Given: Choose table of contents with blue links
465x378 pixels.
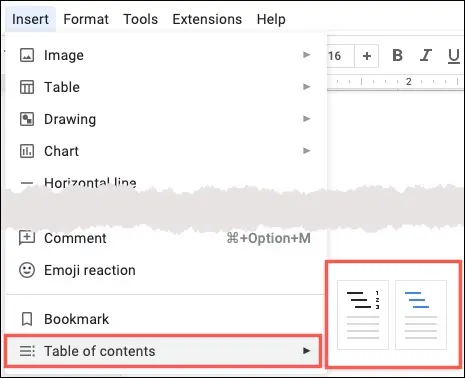Looking at the screenshot, I should click(x=421, y=315).
